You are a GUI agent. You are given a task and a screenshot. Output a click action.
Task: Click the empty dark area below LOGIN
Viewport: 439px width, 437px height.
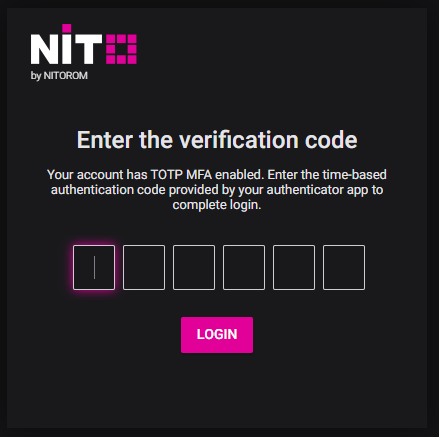pyautogui.click(x=217, y=390)
